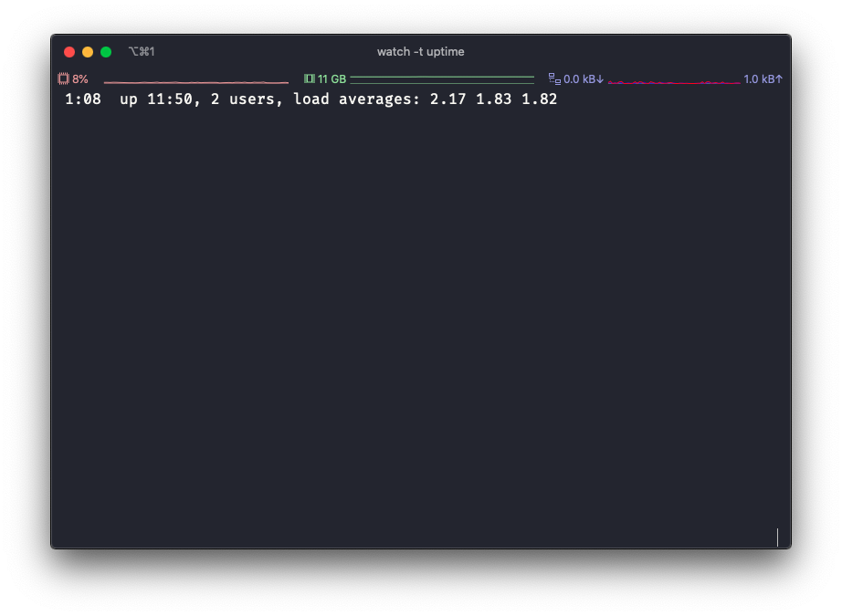This screenshot has width=842, height=616.
Task: Click the ⌥⌘1 tab shortcut indicator
Action: pyautogui.click(x=142, y=52)
